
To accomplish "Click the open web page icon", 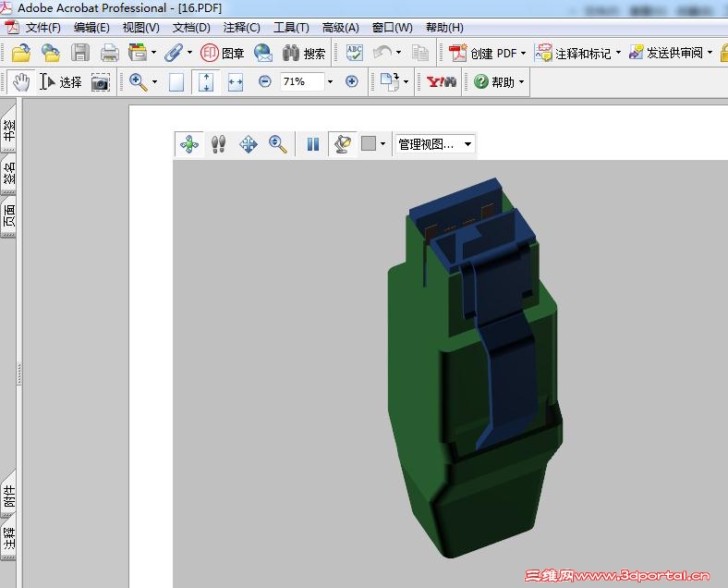I will coord(50,53).
